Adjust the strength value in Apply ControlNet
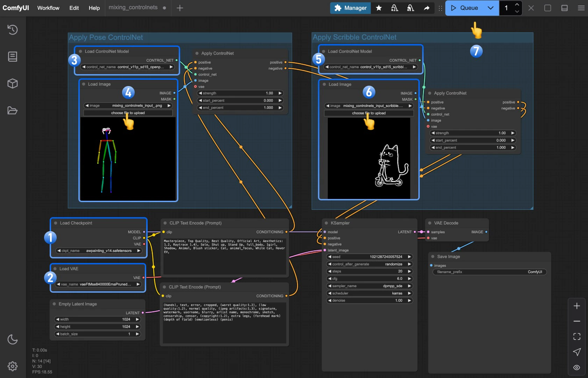 click(x=240, y=93)
